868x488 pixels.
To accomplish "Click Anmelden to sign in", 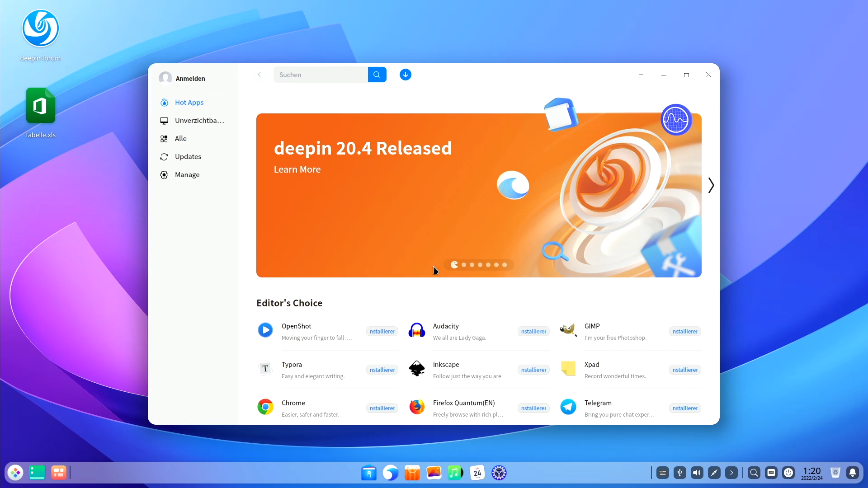I will (190, 79).
